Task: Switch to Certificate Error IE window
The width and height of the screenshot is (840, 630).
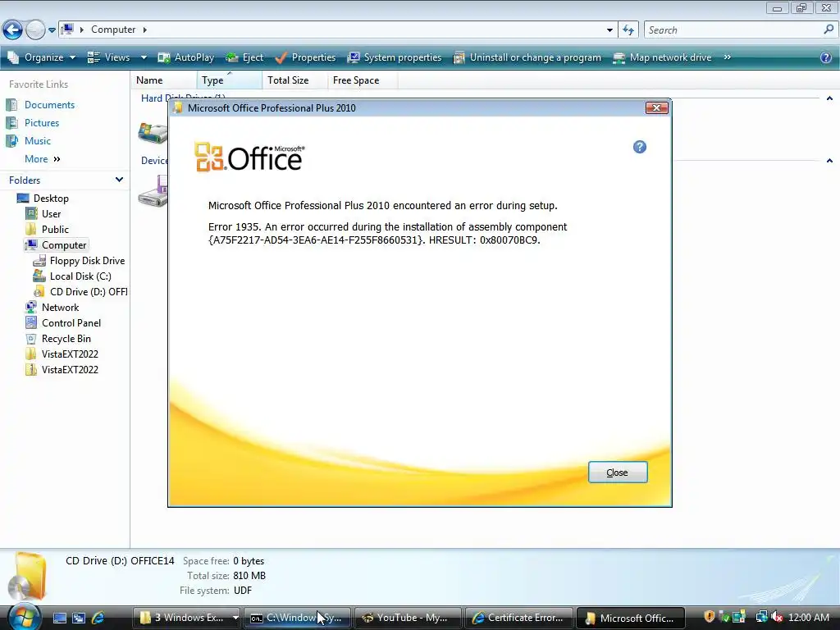Action: point(519,618)
